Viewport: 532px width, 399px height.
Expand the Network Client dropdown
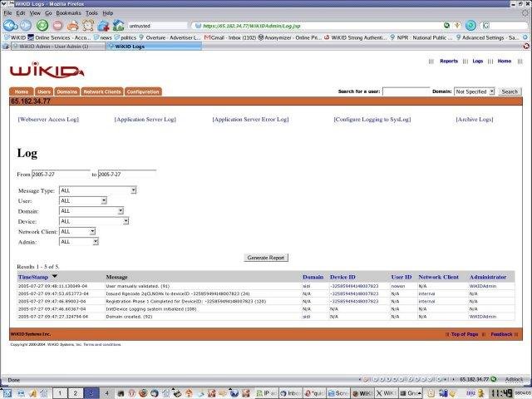[77, 231]
